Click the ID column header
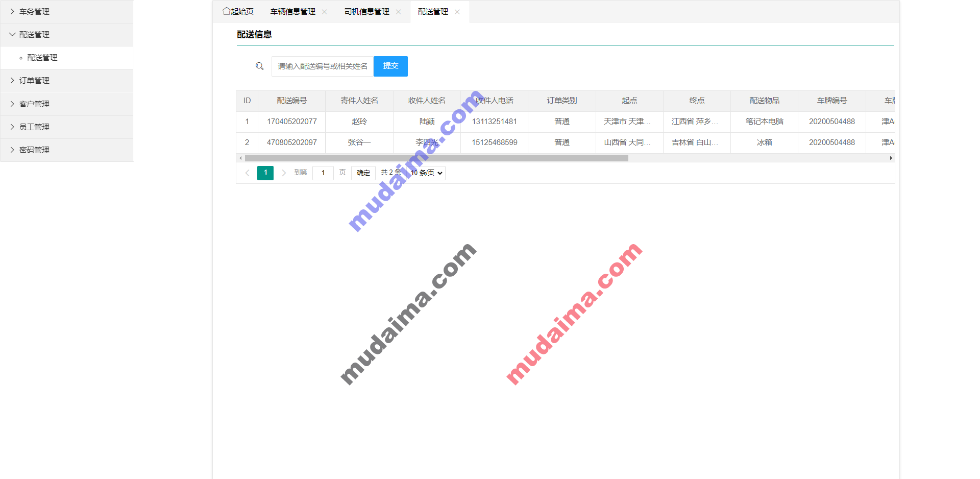The image size is (980, 479). [247, 101]
